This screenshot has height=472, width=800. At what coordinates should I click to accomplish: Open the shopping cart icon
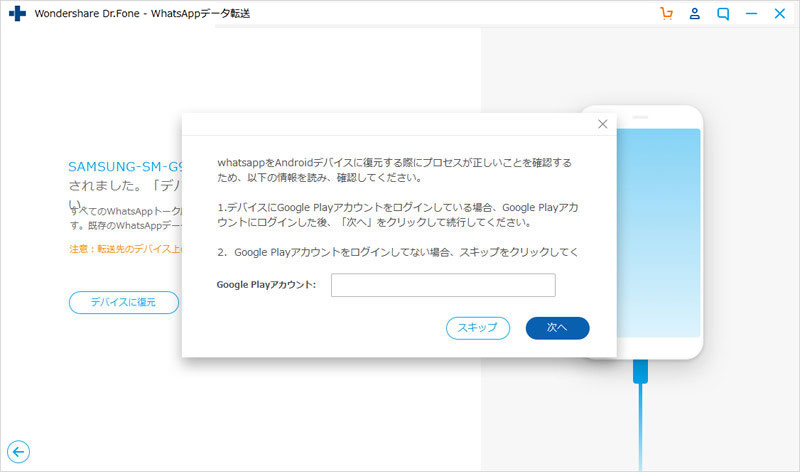[x=666, y=14]
